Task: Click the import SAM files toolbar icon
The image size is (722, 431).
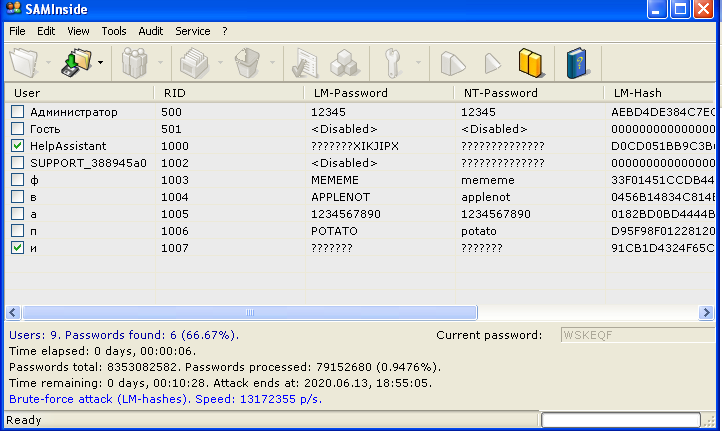Action: click(x=76, y=63)
